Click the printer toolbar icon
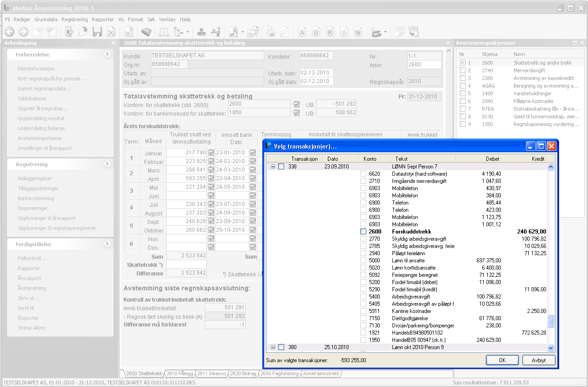588x387 pixels. coord(271,32)
